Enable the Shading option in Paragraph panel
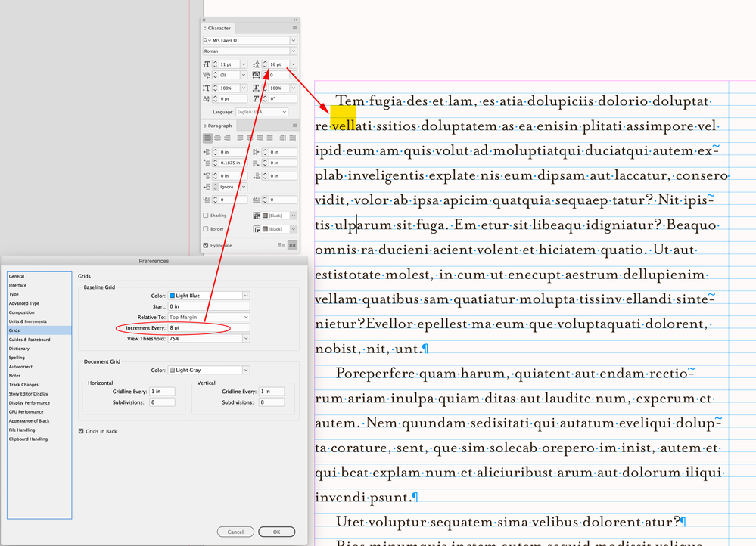756x546 pixels. pyautogui.click(x=206, y=216)
